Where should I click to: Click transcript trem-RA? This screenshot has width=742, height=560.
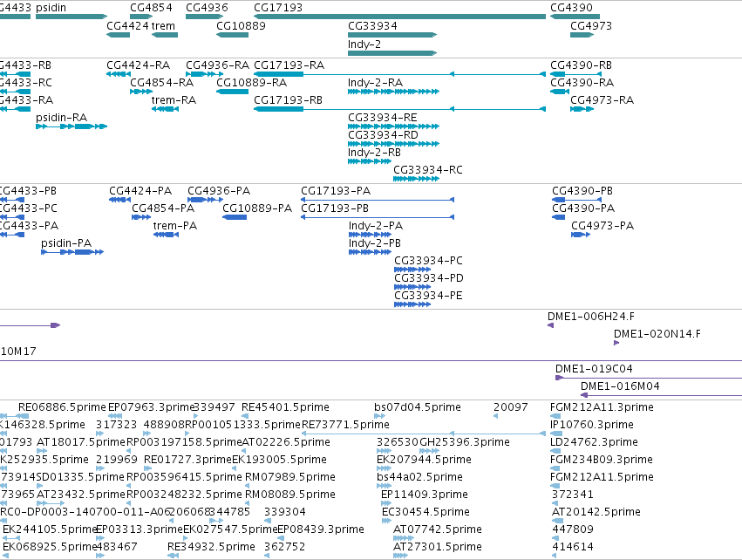[x=174, y=100]
